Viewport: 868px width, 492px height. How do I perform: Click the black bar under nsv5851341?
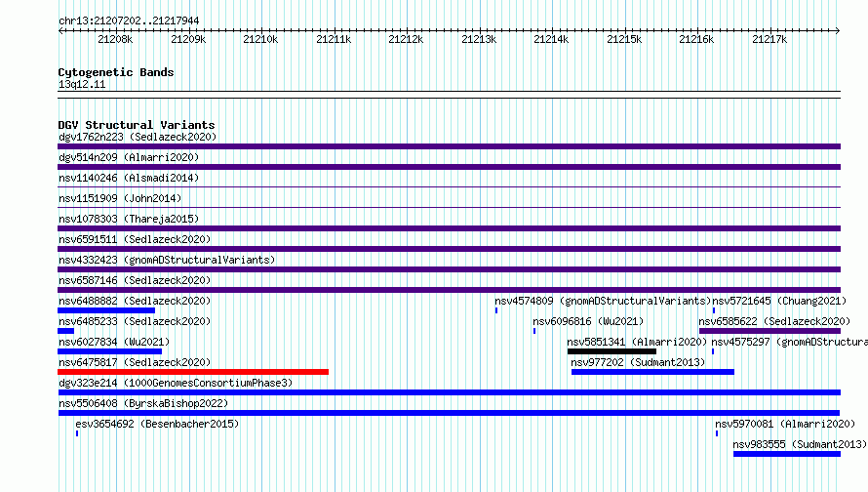coord(612,351)
